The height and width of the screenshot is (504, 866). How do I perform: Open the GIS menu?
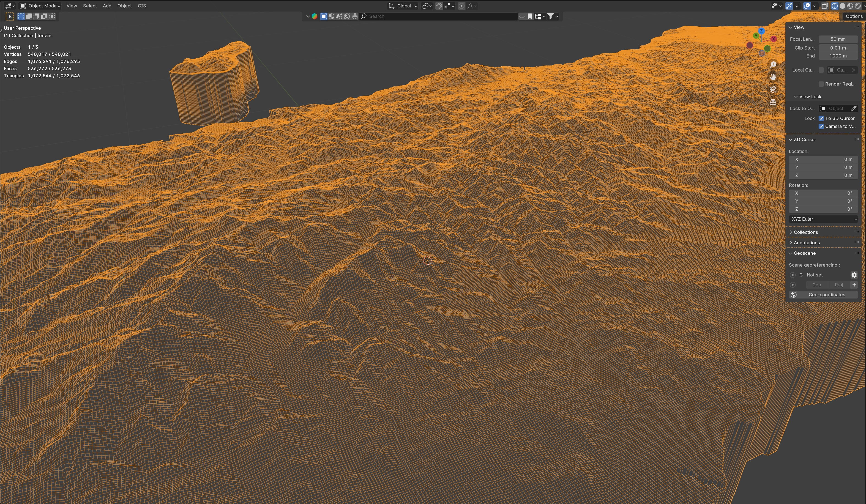click(142, 6)
